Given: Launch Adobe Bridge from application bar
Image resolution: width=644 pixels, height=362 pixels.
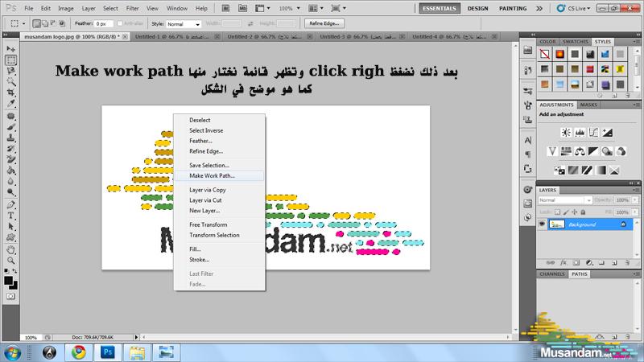Looking at the screenshot, I should (225, 8).
